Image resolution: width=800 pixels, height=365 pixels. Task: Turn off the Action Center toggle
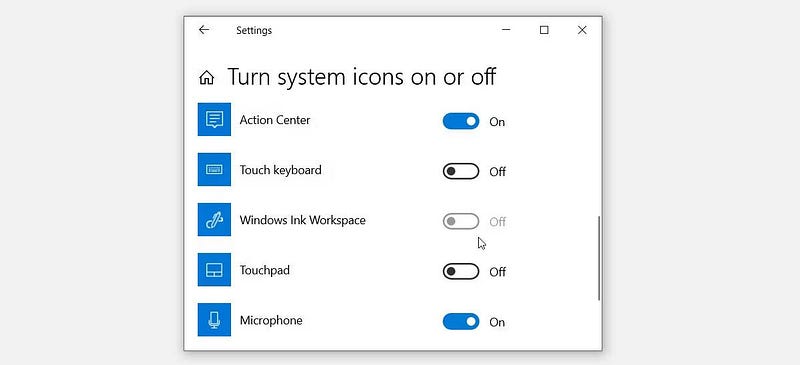(x=461, y=121)
